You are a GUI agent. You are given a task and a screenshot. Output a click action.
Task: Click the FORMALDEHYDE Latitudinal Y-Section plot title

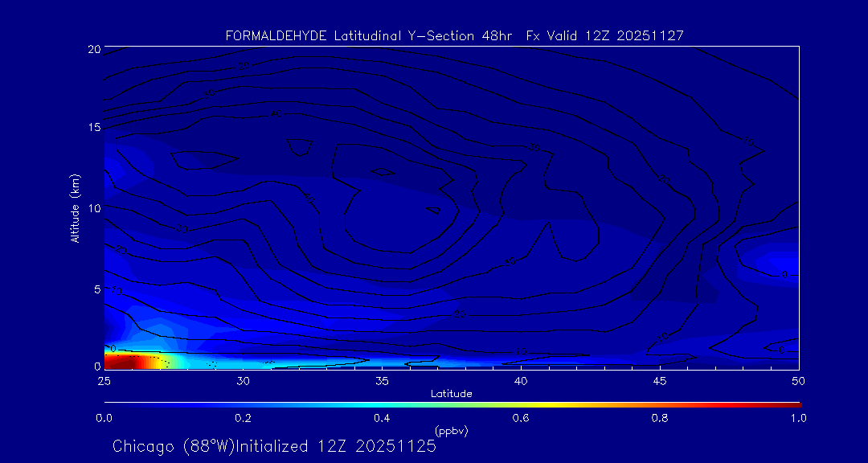(454, 36)
